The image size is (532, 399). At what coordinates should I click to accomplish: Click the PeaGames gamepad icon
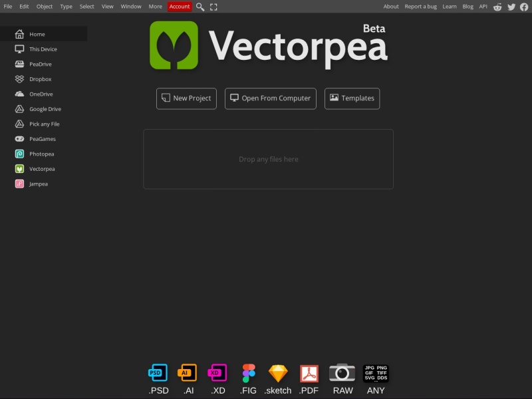(x=19, y=138)
